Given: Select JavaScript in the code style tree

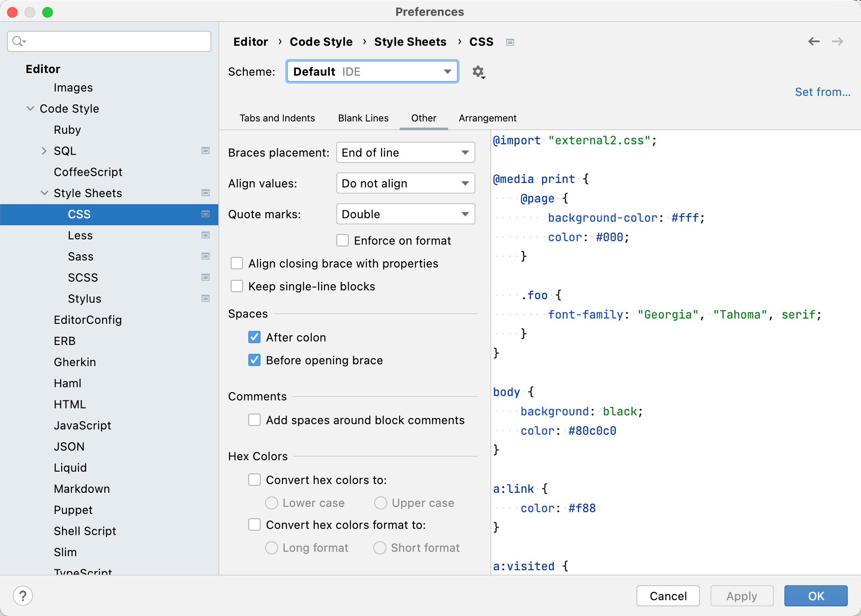Looking at the screenshot, I should click(x=82, y=425).
